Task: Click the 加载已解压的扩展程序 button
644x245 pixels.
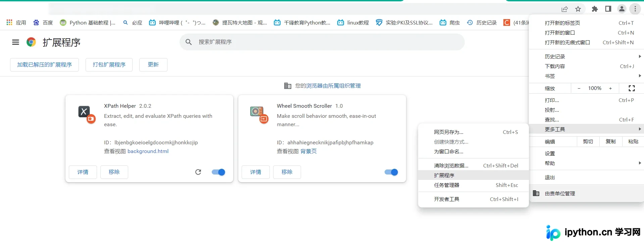Action: [44, 65]
